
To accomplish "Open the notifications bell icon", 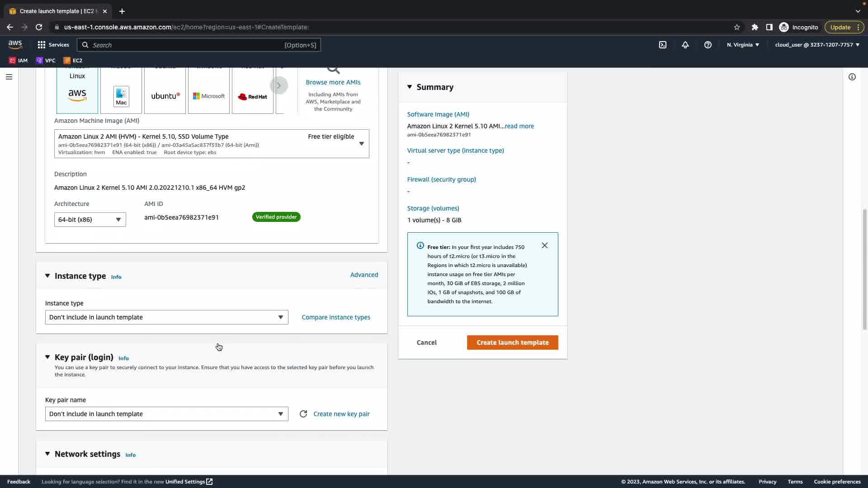I will pos(685,45).
